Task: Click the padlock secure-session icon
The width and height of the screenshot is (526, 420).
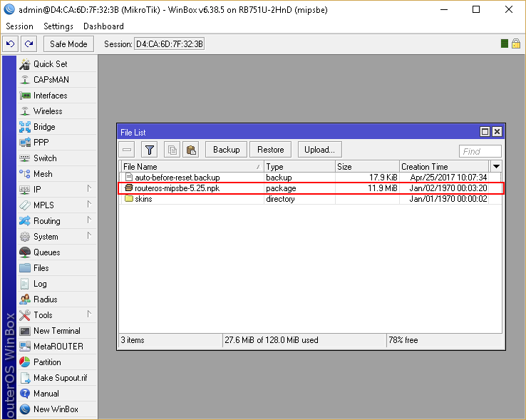Action: click(x=516, y=43)
